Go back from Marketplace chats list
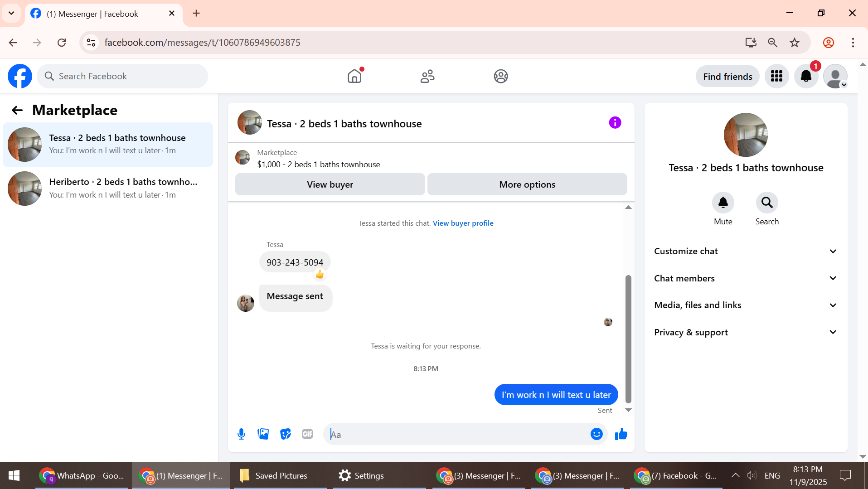This screenshot has height=489, width=868. click(x=17, y=110)
